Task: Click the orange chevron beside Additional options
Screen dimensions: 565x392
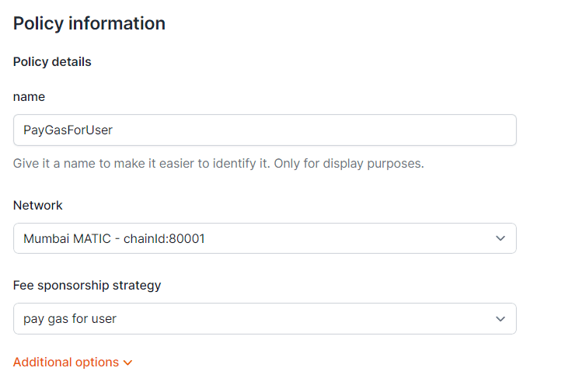Action: (x=128, y=363)
